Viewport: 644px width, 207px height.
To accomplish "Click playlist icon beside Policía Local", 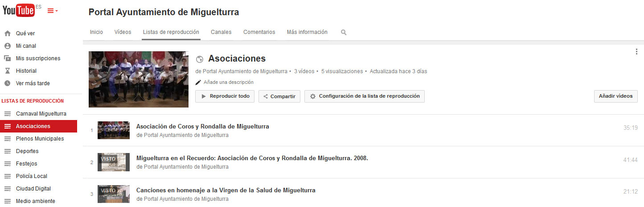I will click(7, 176).
